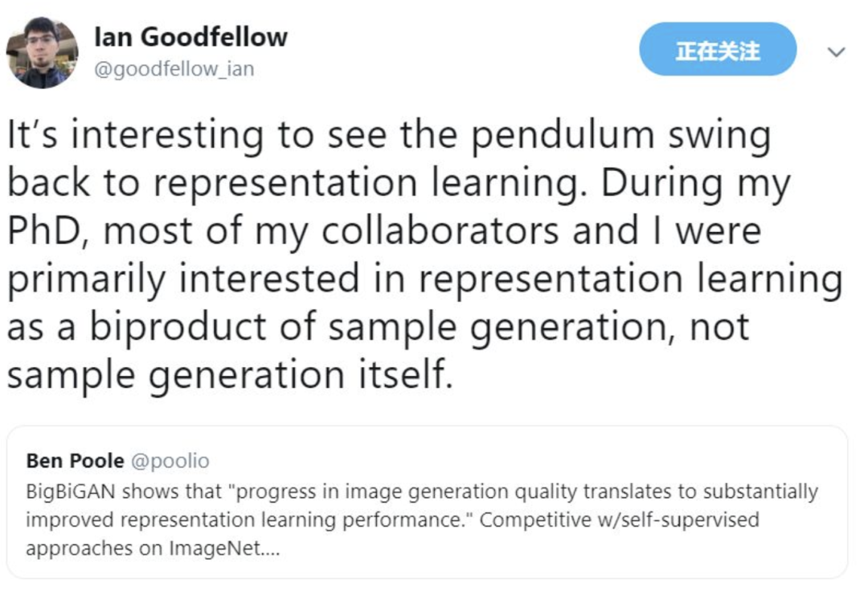The image size is (868, 608).
Task: Click the word "primarily" in the tweet
Action: 87,280
